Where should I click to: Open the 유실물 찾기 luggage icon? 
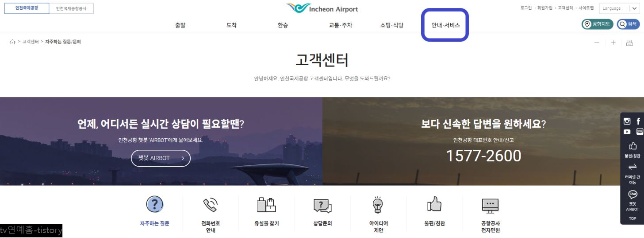266,204
